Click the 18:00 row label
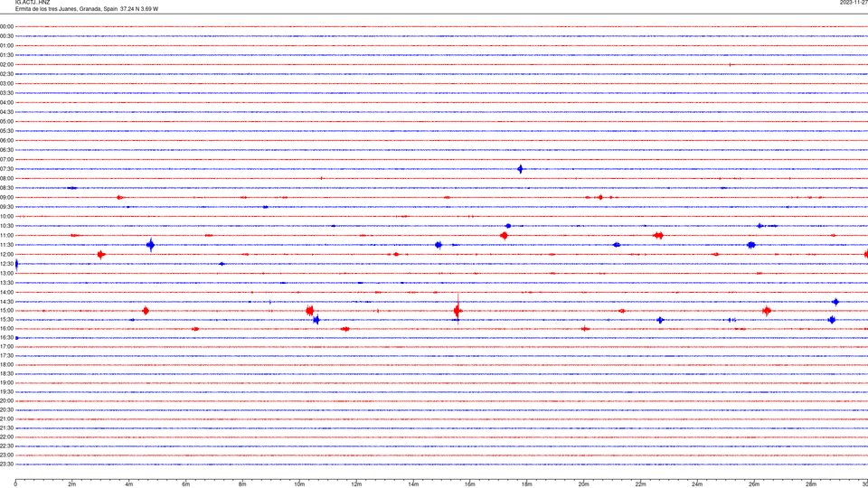This screenshot has width=868, height=488. click(x=6, y=364)
